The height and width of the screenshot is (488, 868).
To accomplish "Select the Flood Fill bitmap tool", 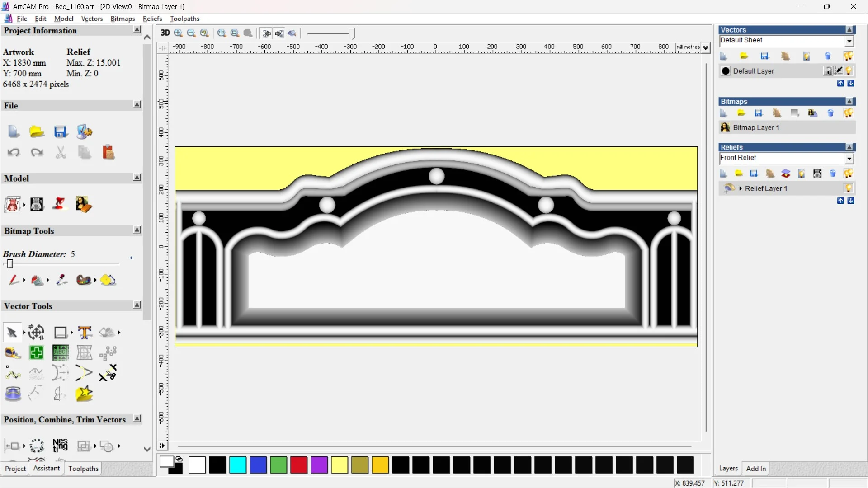I will 38,281.
